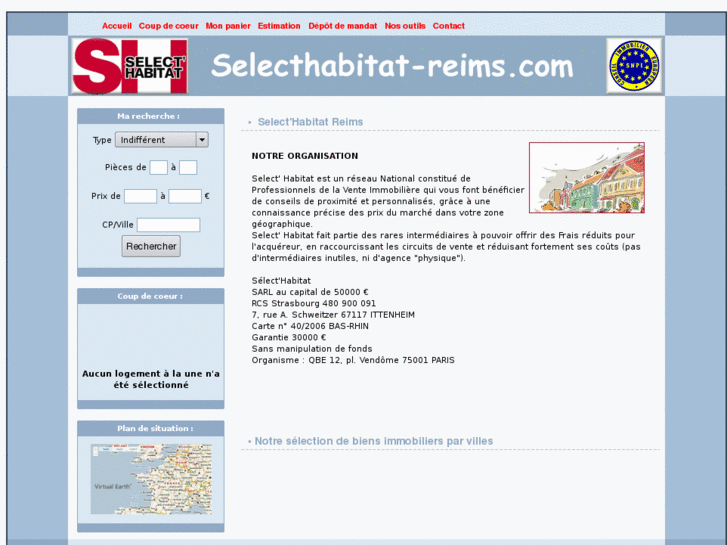This screenshot has height=545, width=727.
Task: Focus the minimum Pièces input field
Action: tap(159, 167)
